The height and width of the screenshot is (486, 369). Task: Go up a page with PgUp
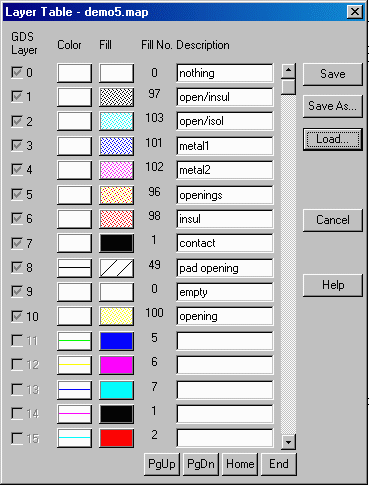(162, 464)
